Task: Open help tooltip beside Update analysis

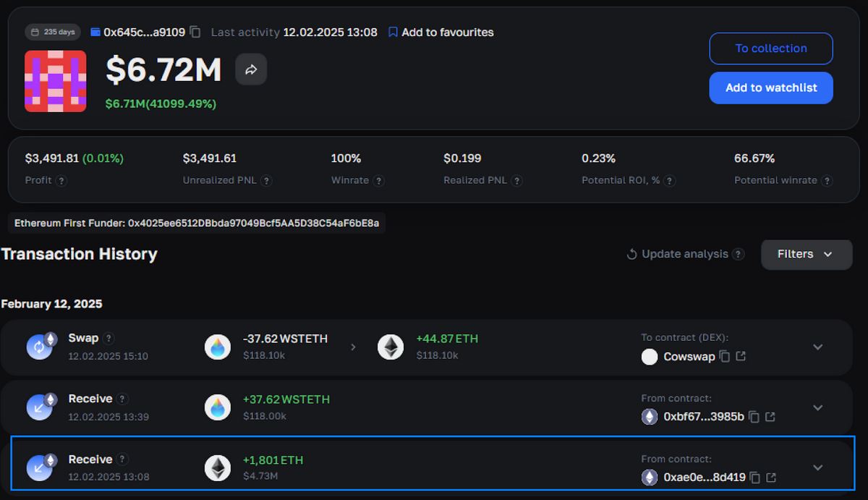Action: tap(738, 254)
